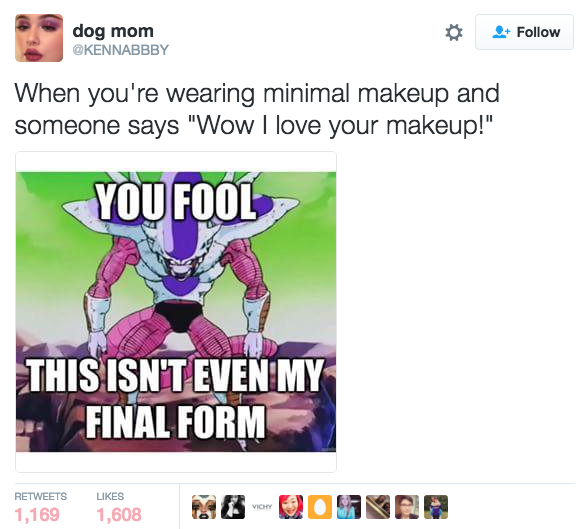Click the Follow button
The image size is (588, 529).
point(524,32)
